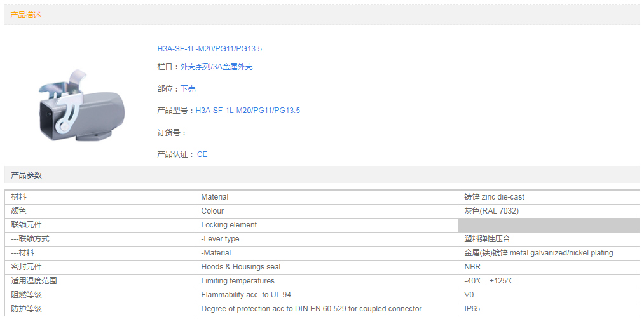Click the metal galvanized/nickel plating cell
This screenshot has height=319, width=644.
538,253
